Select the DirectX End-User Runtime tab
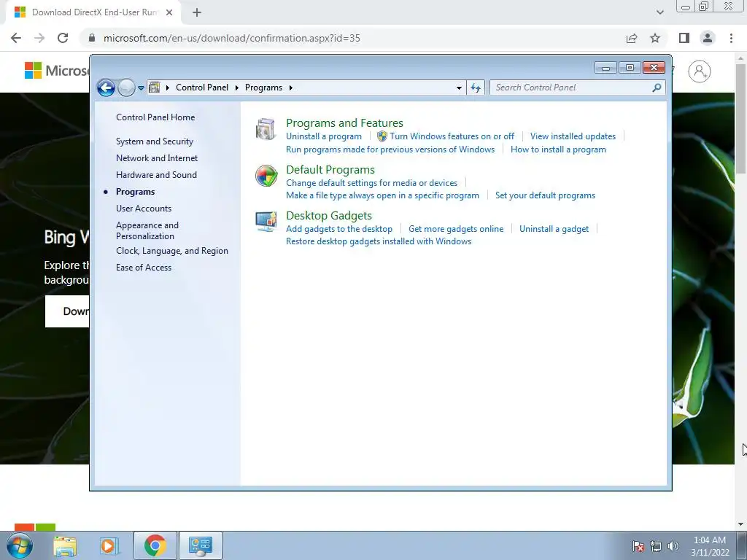The image size is (747, 560). pyautogui.click(x=94, y=12)
